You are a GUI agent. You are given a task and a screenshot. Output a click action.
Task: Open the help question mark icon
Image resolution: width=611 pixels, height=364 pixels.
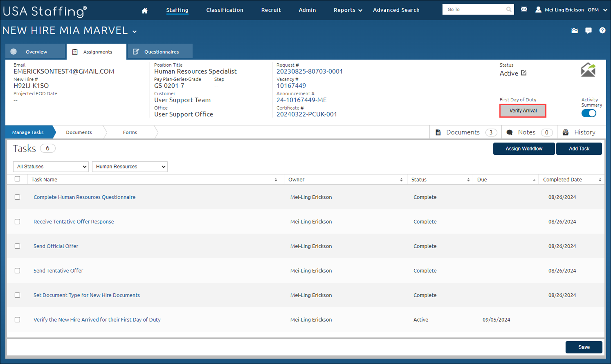[x=602, y=30]
